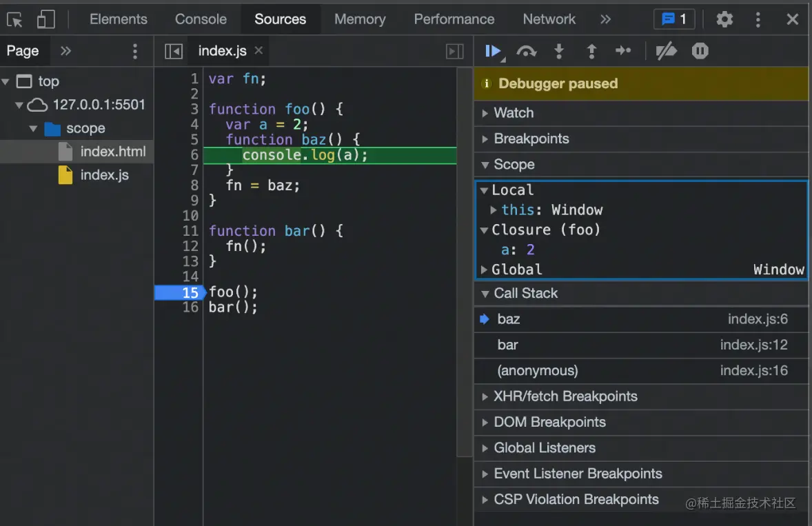Hide the debugger sidebar icon
This screenshot has height=526, width=812.
click(455, 51)
